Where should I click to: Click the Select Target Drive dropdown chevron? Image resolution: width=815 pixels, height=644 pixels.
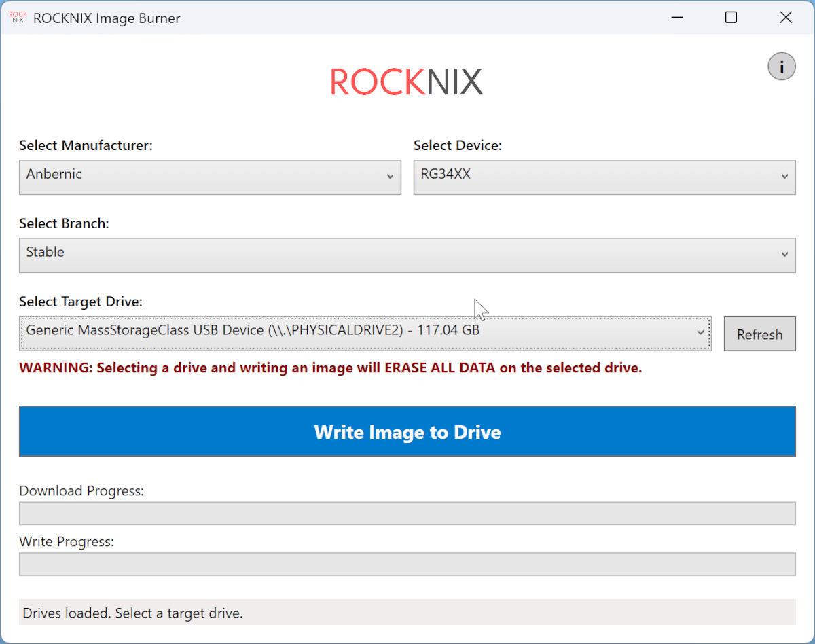click(701, 333)
